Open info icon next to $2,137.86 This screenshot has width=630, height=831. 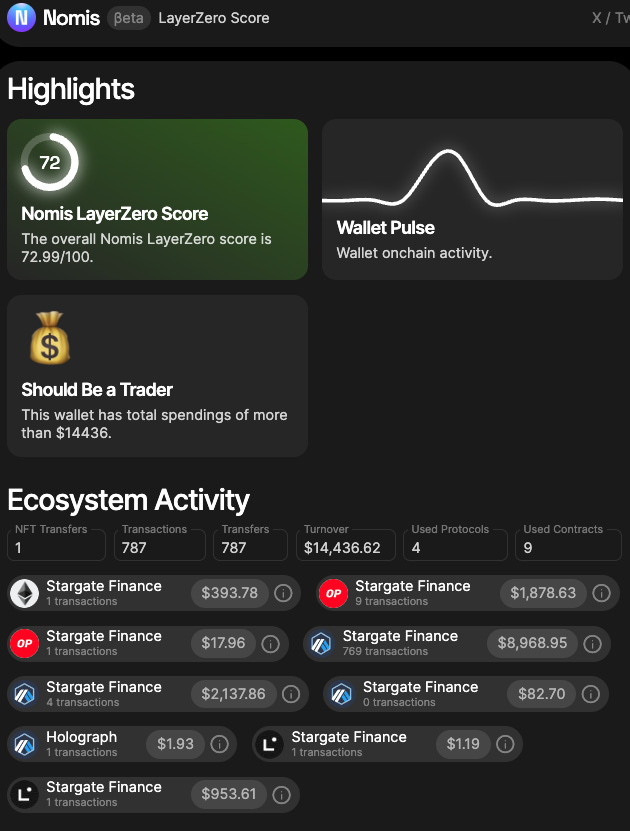click(291, 694)
